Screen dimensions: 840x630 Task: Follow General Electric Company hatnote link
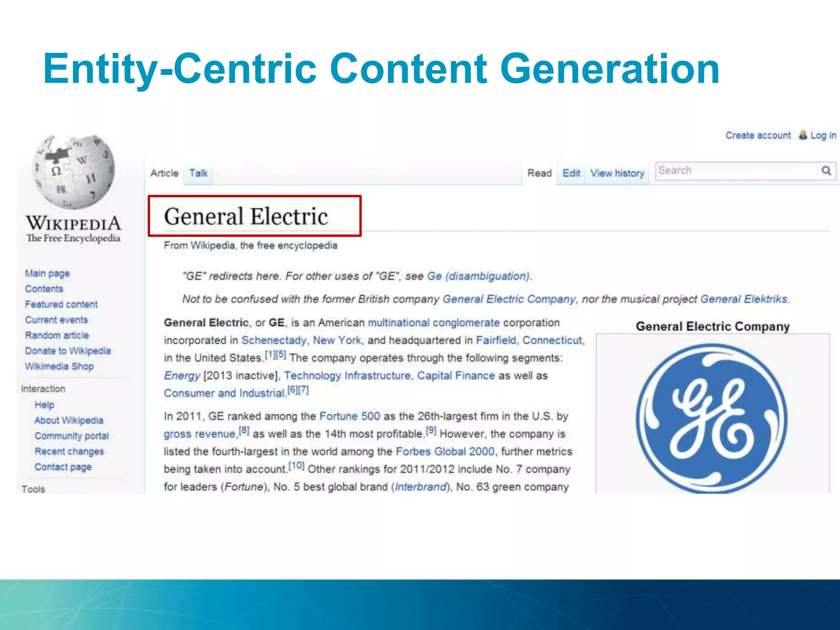pyautogui.click(x=509, y=299)
